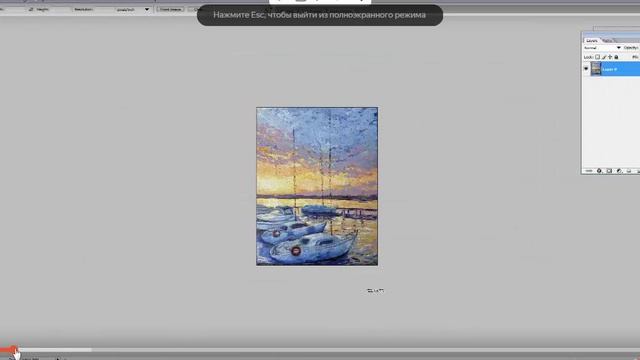Select the Layer 0 row name
The image size is (640, 360).
610,69
